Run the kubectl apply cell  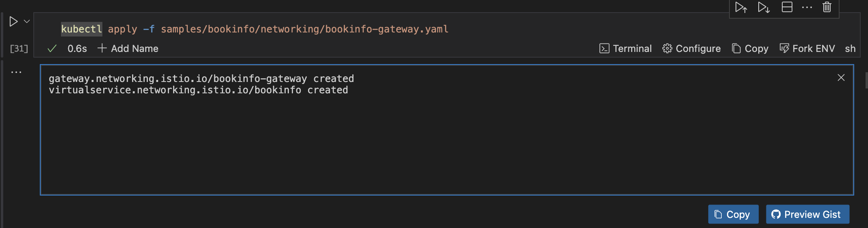pyautogui.click(x=13, y=22)
